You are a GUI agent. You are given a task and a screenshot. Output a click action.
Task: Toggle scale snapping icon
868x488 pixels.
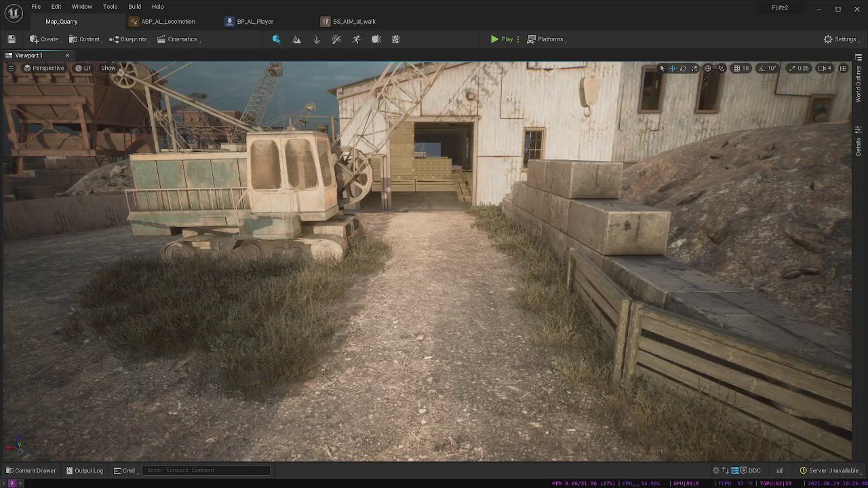pyautogui.click(x=792, y=68)
